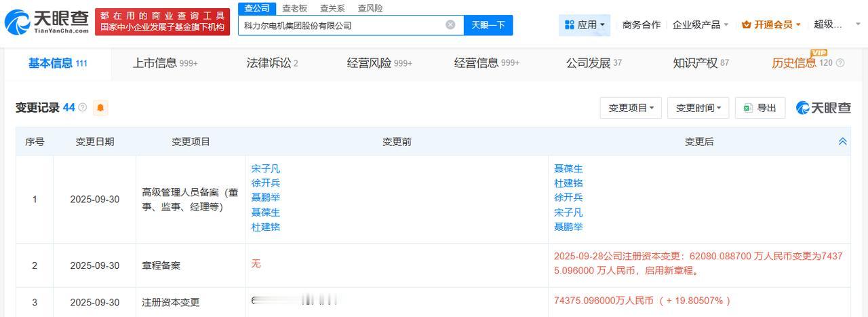Open 聂鹏举 in the 变更后 column
This screenshot has width=868, height=317.
click(x=568, y=227)
